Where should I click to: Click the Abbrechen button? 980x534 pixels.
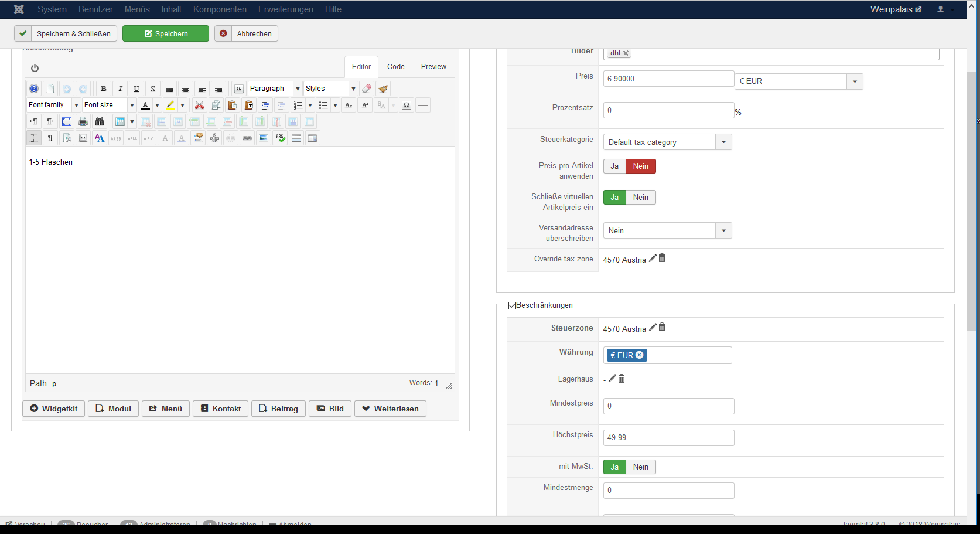246,33
